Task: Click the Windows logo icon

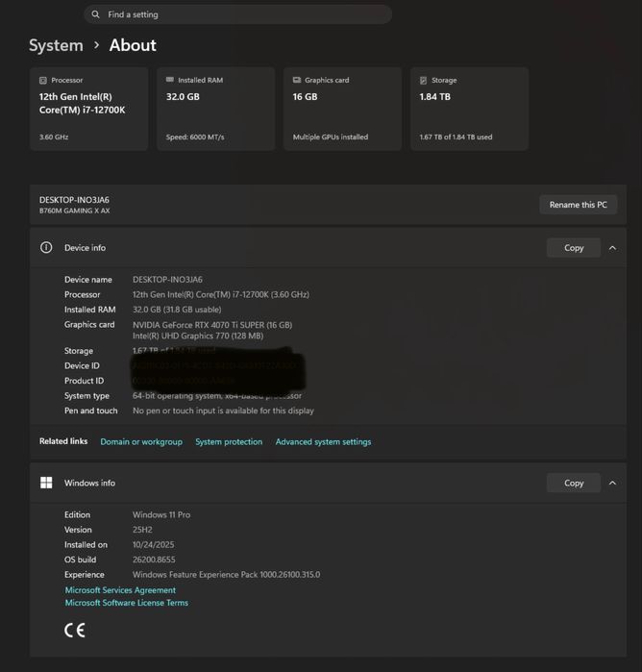Action: click(46, 483)
